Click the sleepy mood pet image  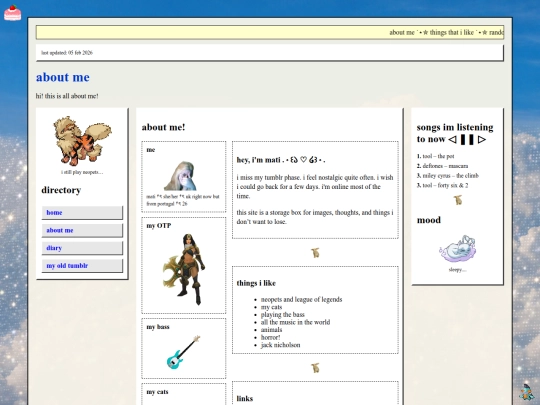(457, 249)
